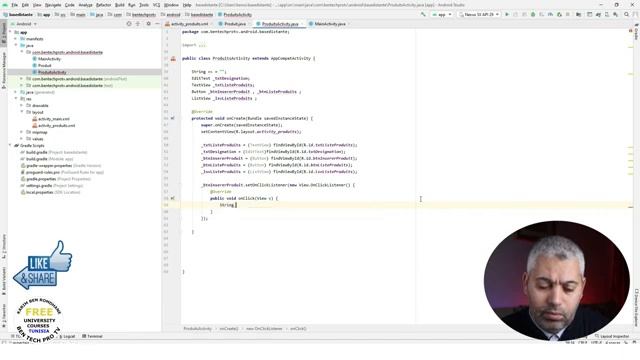Click the override gutter icon beside onCreate
Viewport: 640px width, 360px height.
coord(173,118)
